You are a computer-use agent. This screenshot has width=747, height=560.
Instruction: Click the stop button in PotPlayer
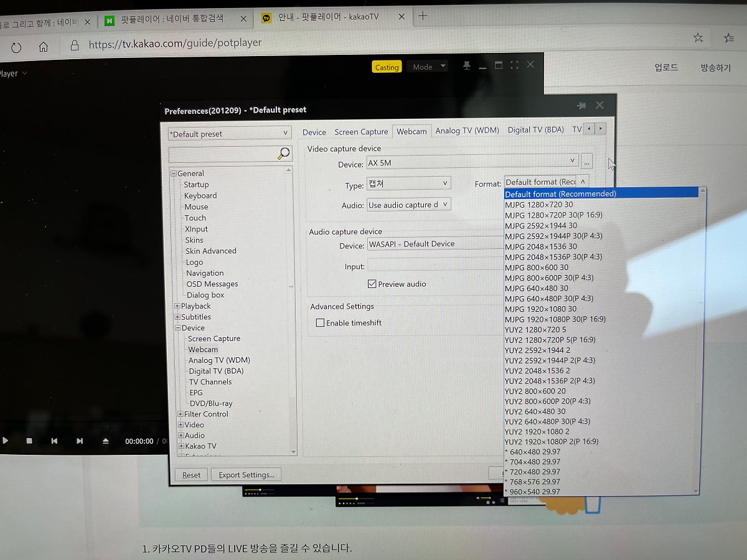click(29, 441)
